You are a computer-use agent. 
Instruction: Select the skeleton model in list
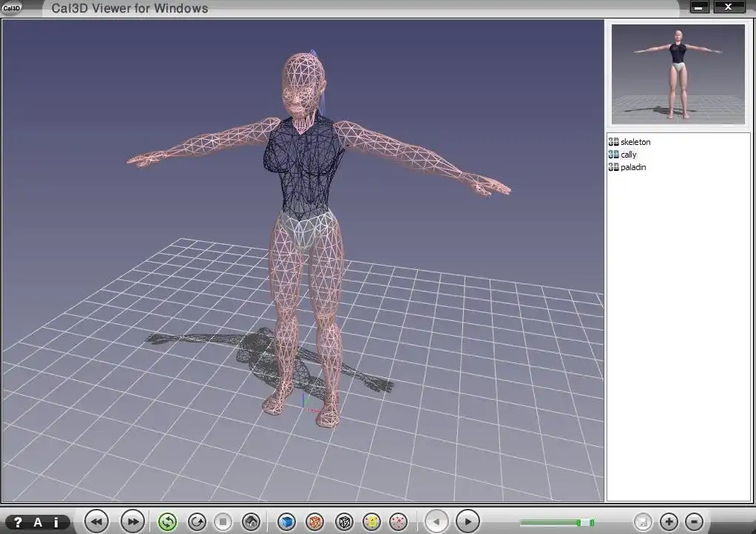pyautogui.click(x=635, y=142)
